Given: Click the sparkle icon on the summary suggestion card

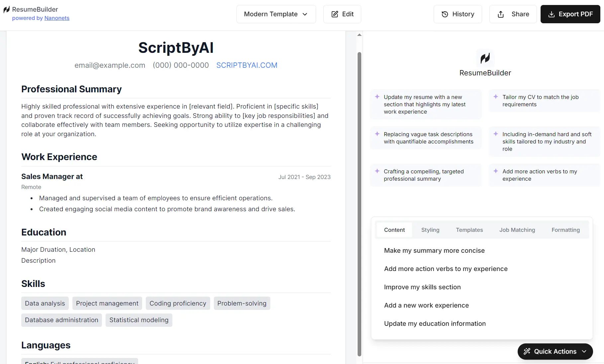Looking at the screenshot, I should (377, 171).
